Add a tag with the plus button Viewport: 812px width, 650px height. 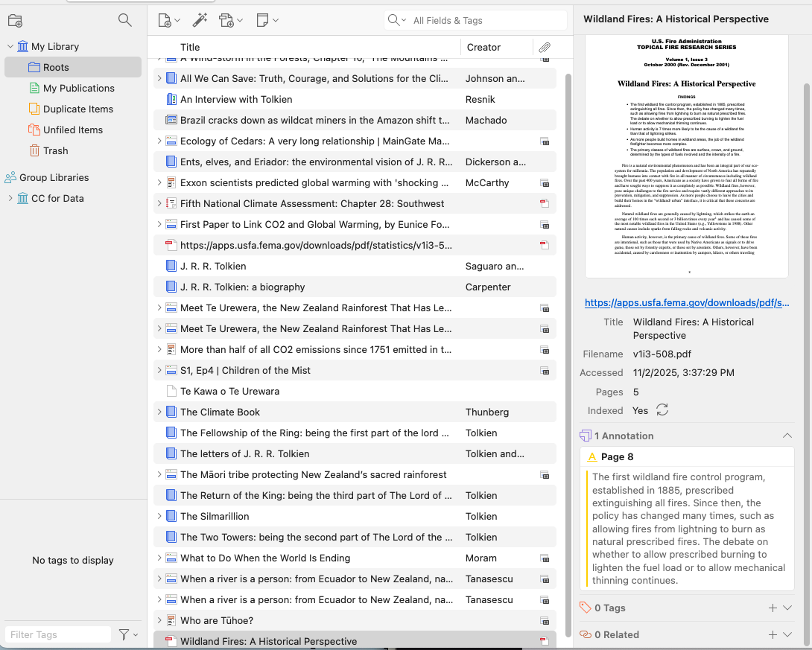pos(773,608)
